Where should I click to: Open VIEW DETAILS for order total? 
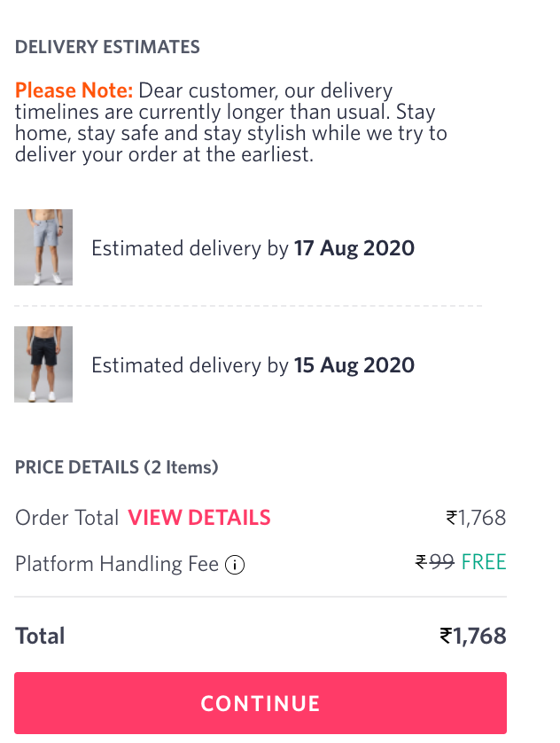[199, 518]
